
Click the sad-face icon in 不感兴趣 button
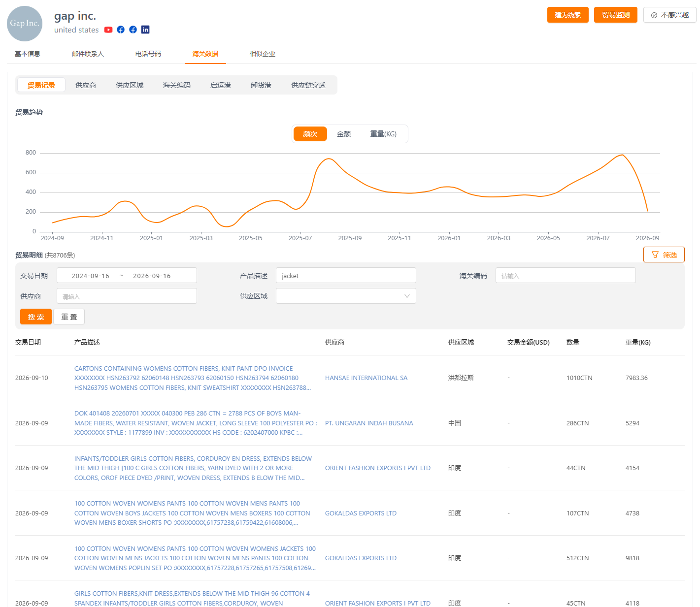coord(654,15)
